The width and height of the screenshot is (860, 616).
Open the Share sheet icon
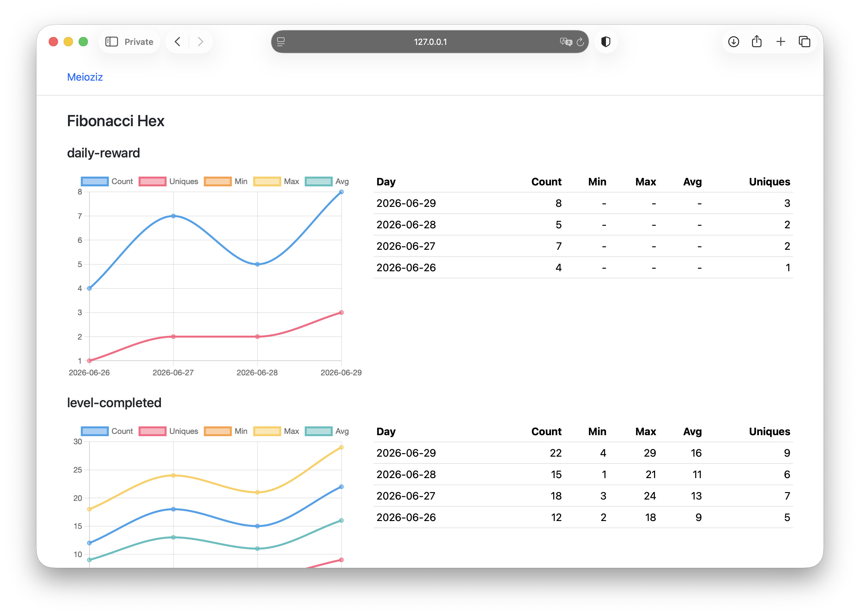(757, 41)
